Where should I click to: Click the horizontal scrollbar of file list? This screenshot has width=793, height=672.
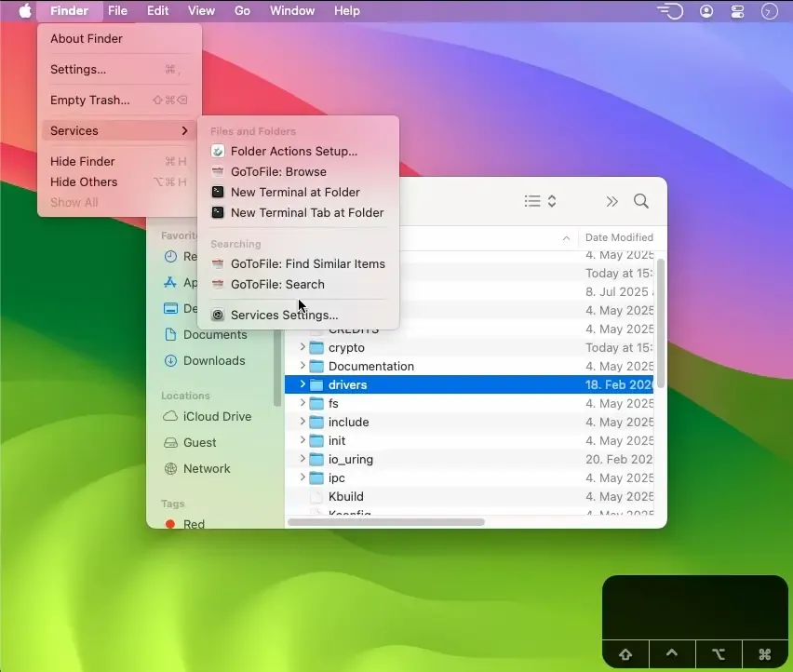pyautogui.click(x=386, y=522)
